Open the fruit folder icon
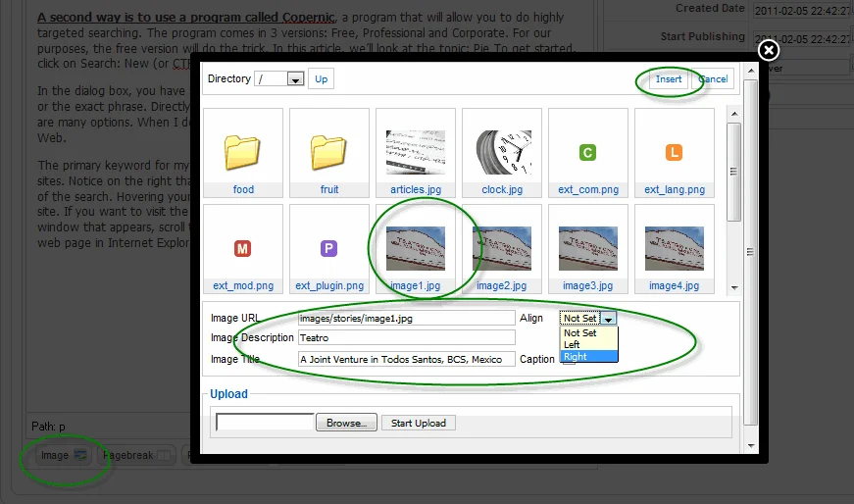 (328, 153)
